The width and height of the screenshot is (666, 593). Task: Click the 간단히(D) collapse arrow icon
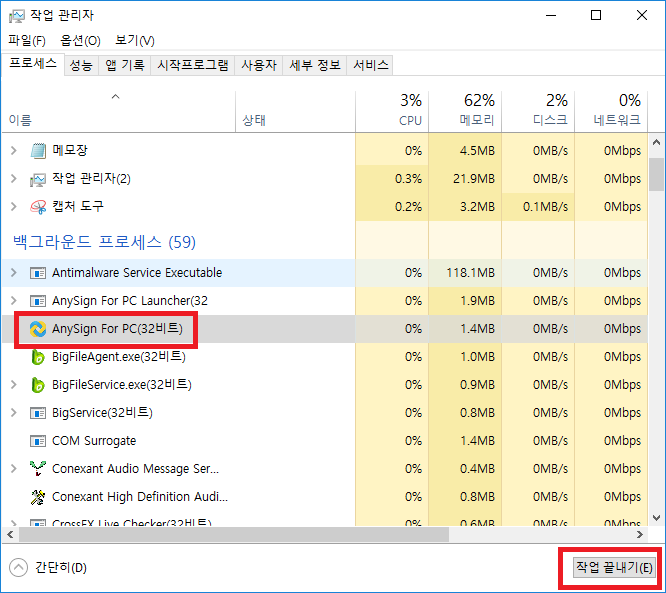coord(18,568)
